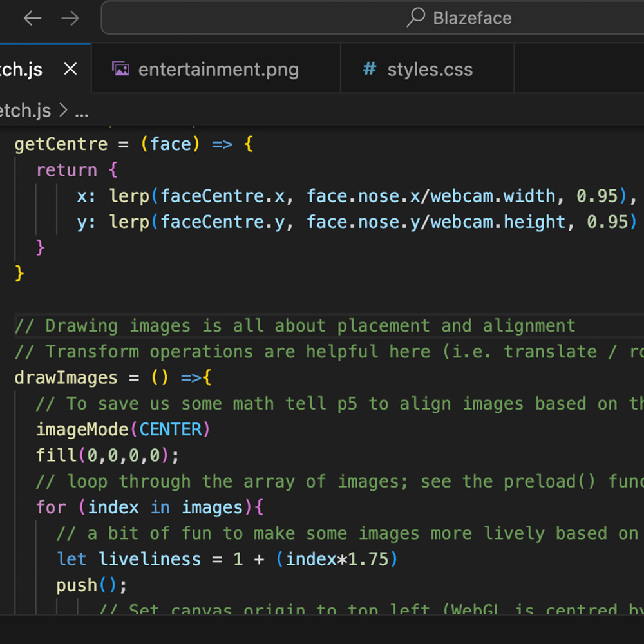Click the chevron after sketch.js breadcrumb
644x644 pixels.
point(63,111)
